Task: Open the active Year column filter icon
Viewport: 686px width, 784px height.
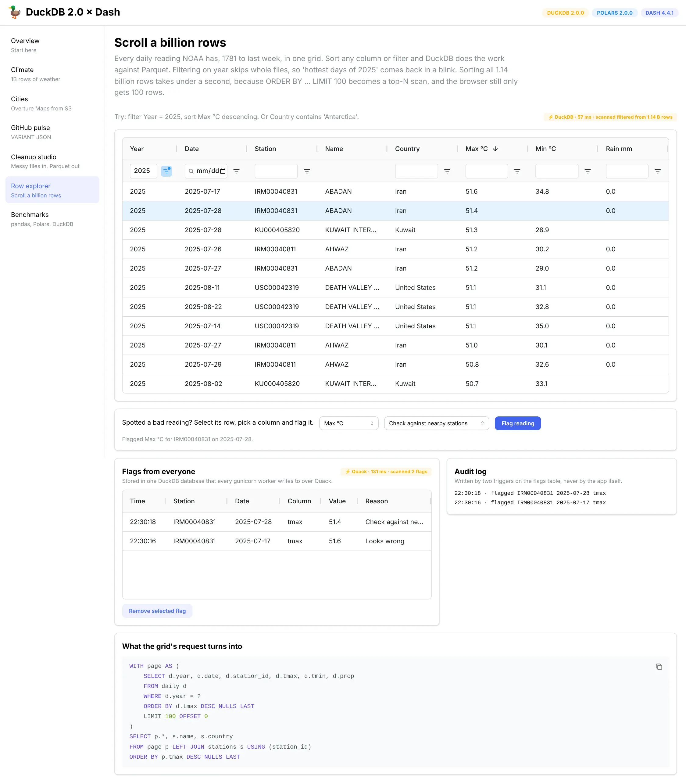Action: [x=166, y=171]
